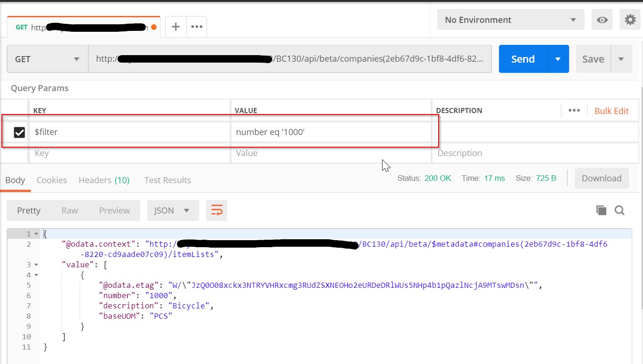
Task: Switch to the Test Results tab
Action: pyautogui.click(x=167, y=180)
